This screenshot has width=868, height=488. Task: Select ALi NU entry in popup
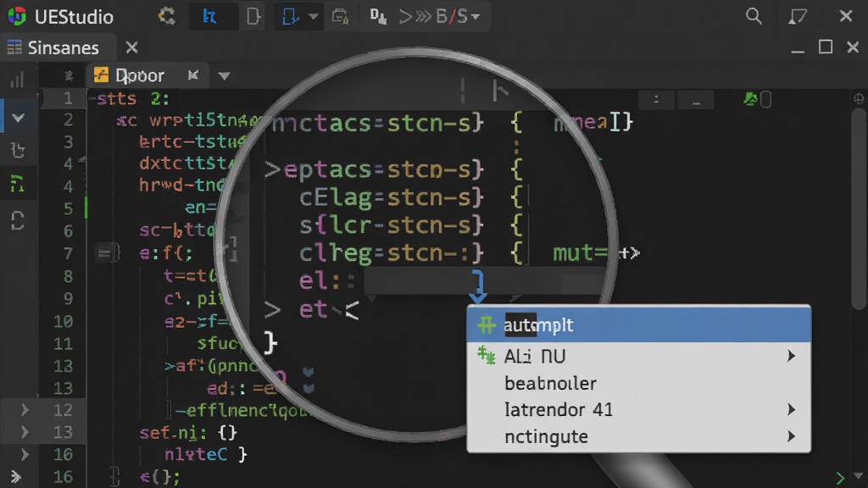639,357
